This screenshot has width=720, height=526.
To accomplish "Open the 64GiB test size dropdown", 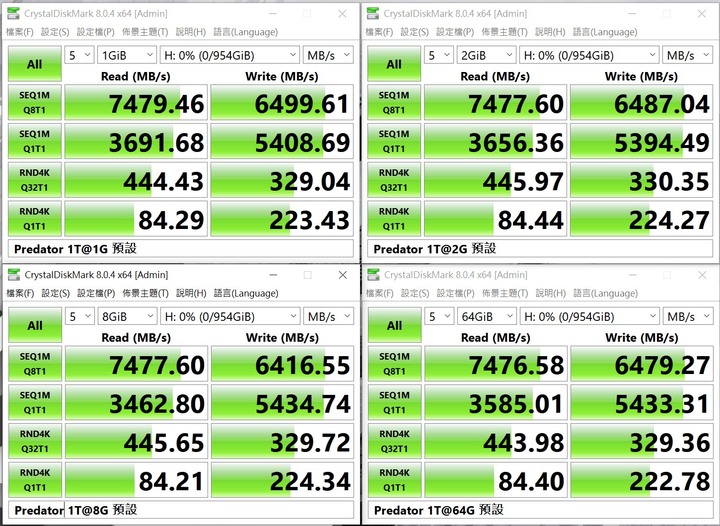I will (x=487, y=317).
